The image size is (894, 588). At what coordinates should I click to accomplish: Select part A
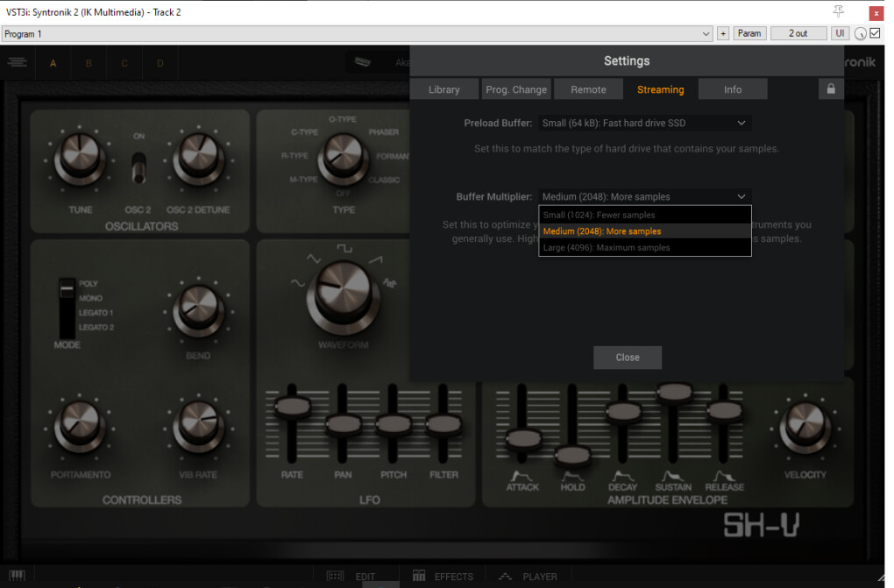pos(53,63)
